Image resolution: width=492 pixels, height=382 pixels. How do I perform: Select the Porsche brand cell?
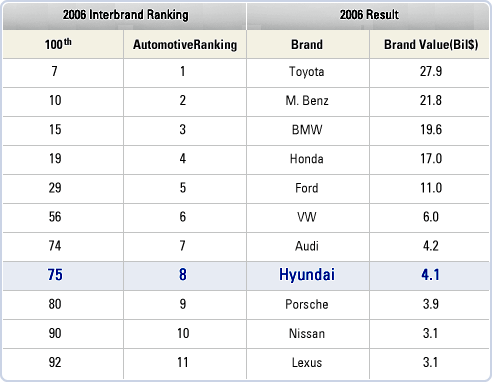pos(307,304)
